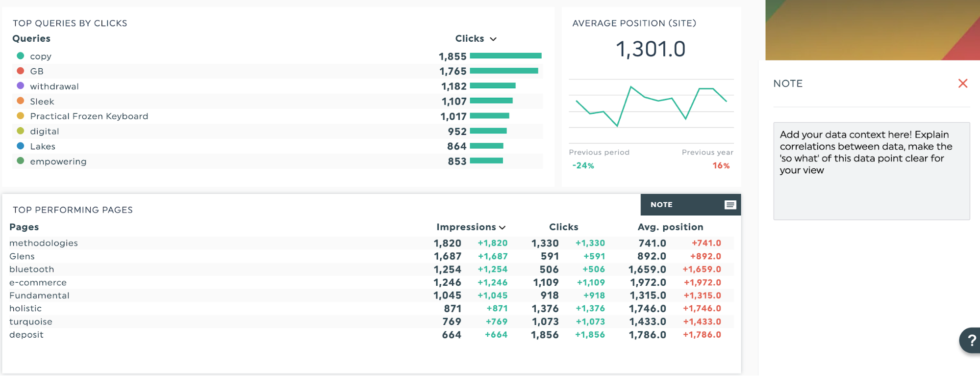The image size is (980, 376).
Task: Click the NOTE tab label on pages widget
Action: [661, 205]
